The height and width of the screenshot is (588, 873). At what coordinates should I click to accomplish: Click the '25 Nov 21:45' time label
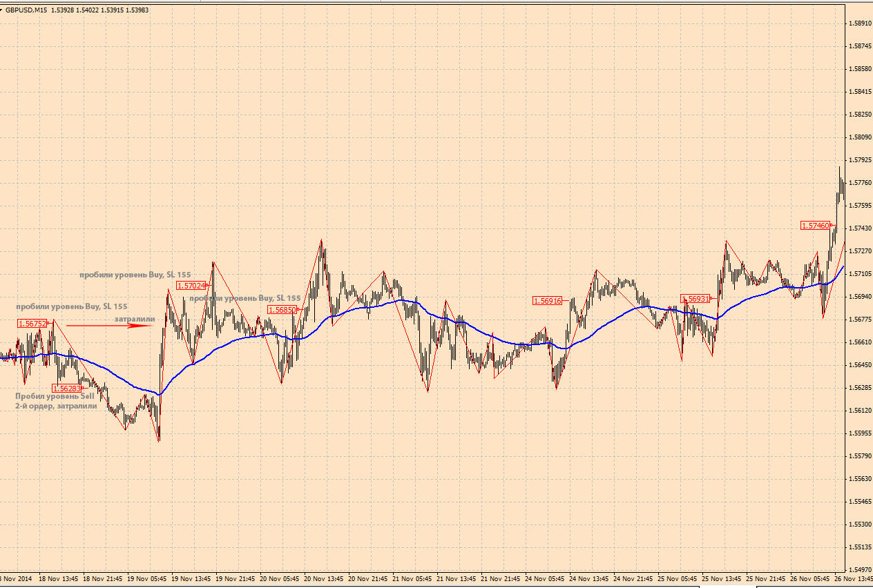point(766,578)
